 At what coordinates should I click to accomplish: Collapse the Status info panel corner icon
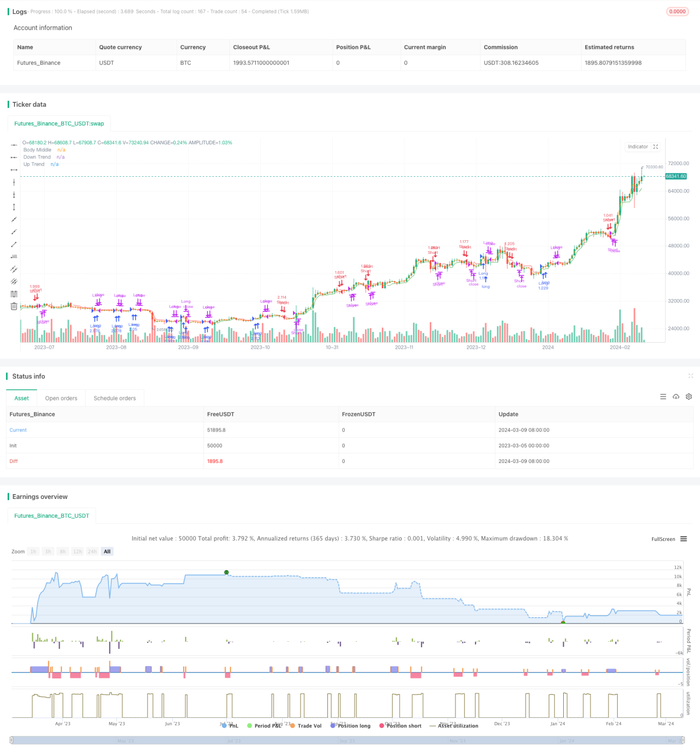point(690,376)
